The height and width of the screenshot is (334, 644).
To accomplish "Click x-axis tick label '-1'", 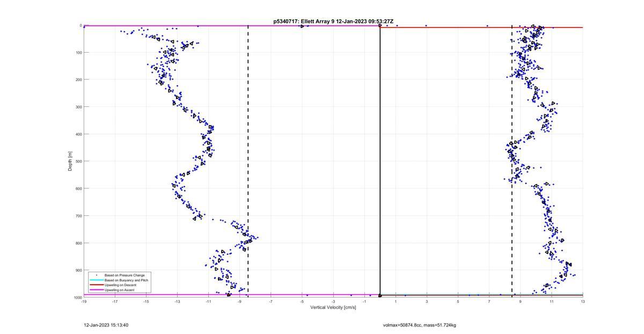I will click(364, 301).
